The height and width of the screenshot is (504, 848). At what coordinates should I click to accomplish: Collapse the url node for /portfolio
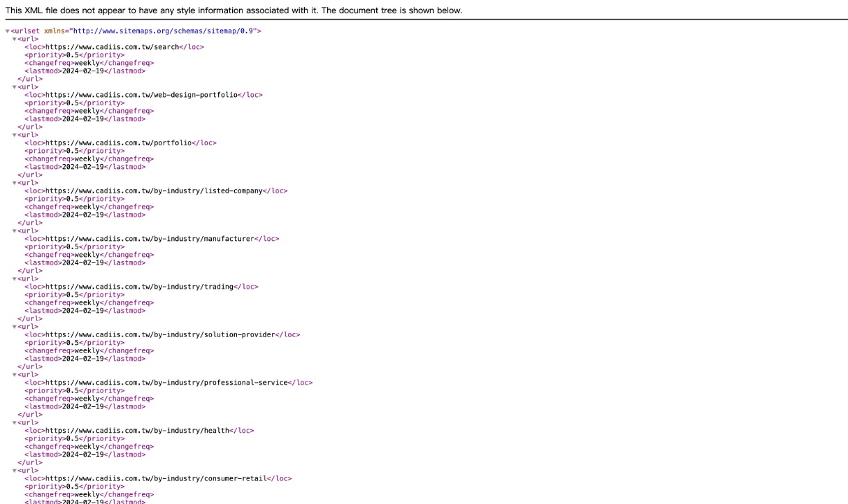(15, 135)
